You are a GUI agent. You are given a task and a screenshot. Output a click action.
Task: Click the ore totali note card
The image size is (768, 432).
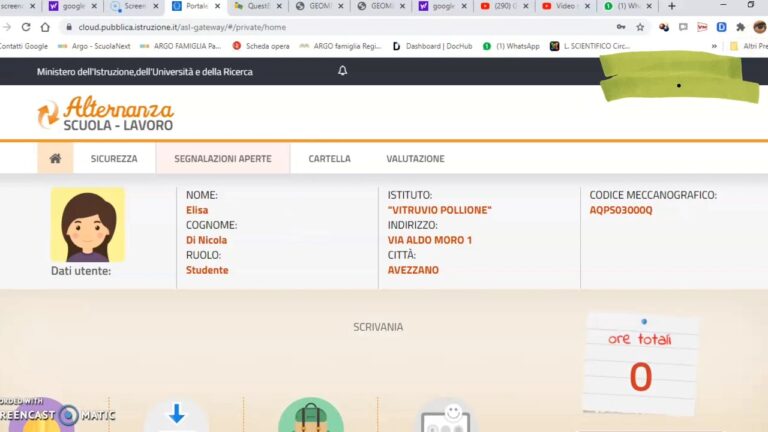coord(640,365)
